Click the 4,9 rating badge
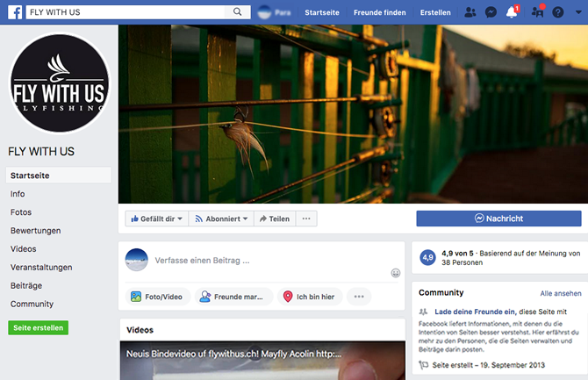Image resolution: width=588 pixels, height=380 pixels. pos(428,257)
